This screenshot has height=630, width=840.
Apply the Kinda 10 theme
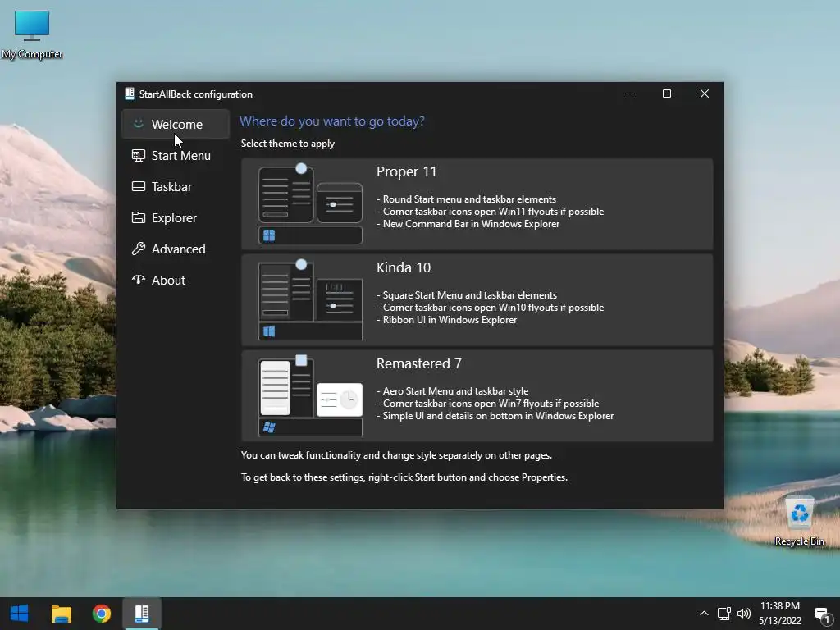tap(477, 300)
